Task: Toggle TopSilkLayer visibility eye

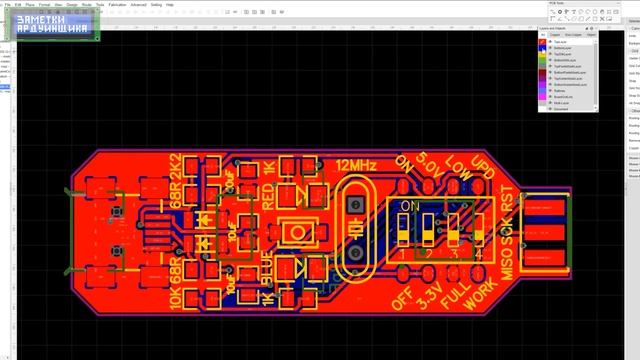Action: click(x=550, y=54)
